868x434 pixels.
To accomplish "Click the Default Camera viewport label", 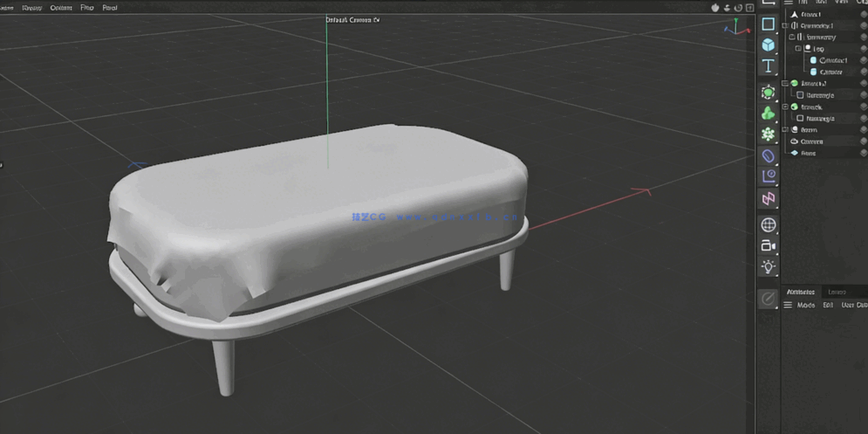I will click(x=352, y=20).
